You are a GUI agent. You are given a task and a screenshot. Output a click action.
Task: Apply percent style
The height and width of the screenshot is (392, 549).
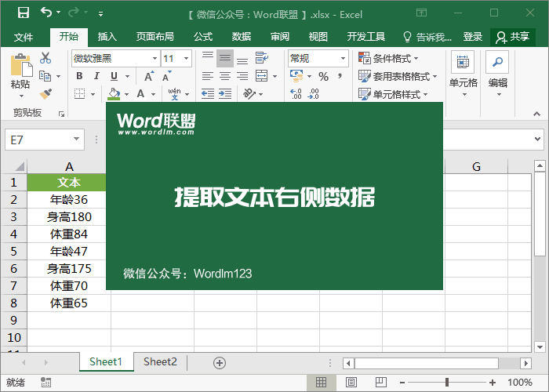click(323, 76)
